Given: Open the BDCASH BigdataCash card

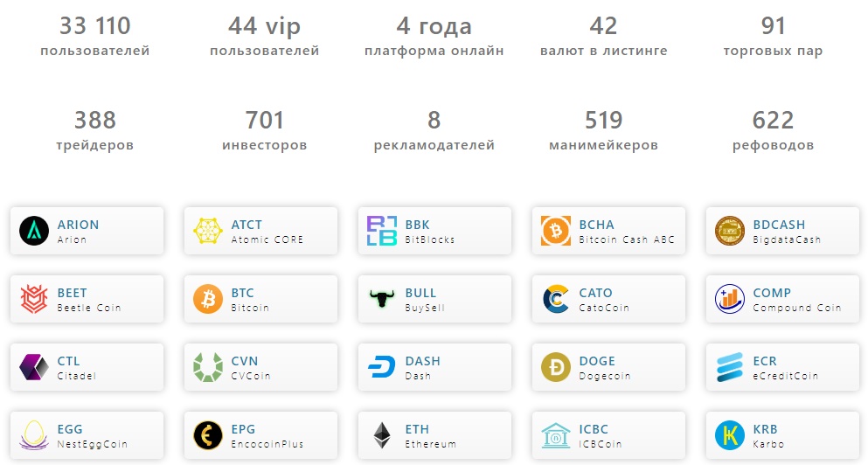Looking at the screenshot, I should 782,231.
